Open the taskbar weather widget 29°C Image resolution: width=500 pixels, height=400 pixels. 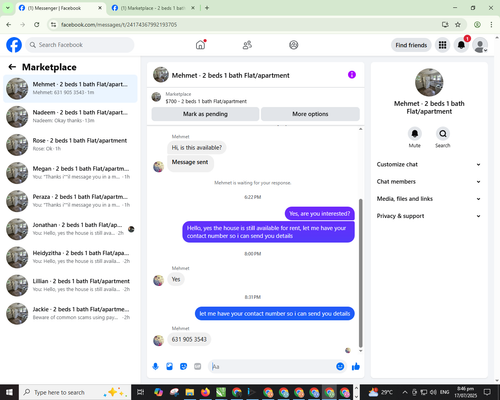(x=380, y=392)
